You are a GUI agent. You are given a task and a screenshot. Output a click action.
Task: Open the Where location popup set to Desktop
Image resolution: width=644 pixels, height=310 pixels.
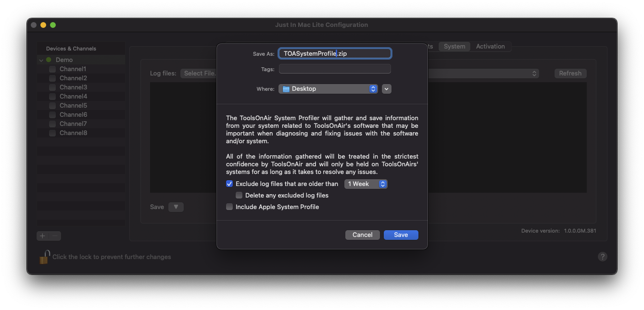point(328,89)
